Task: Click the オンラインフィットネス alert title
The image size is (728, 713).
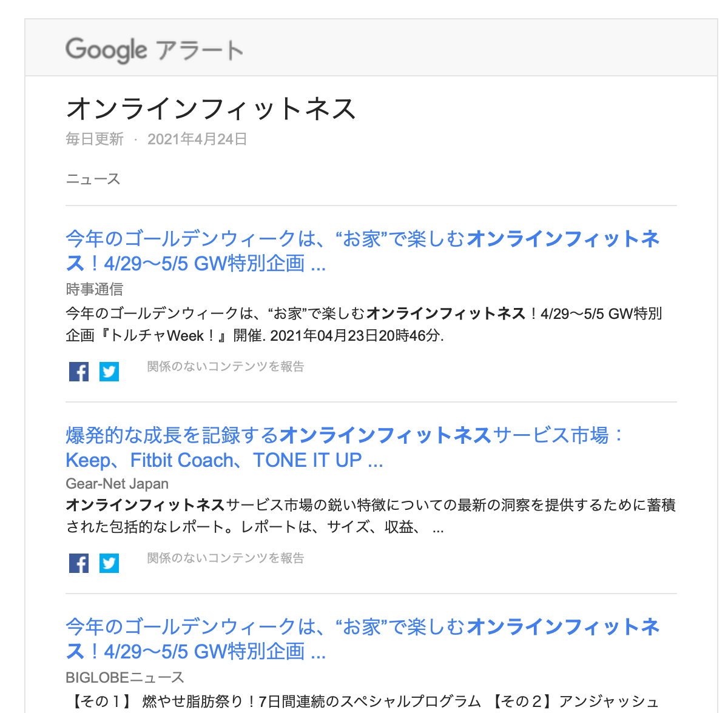Action: (211, 109)
